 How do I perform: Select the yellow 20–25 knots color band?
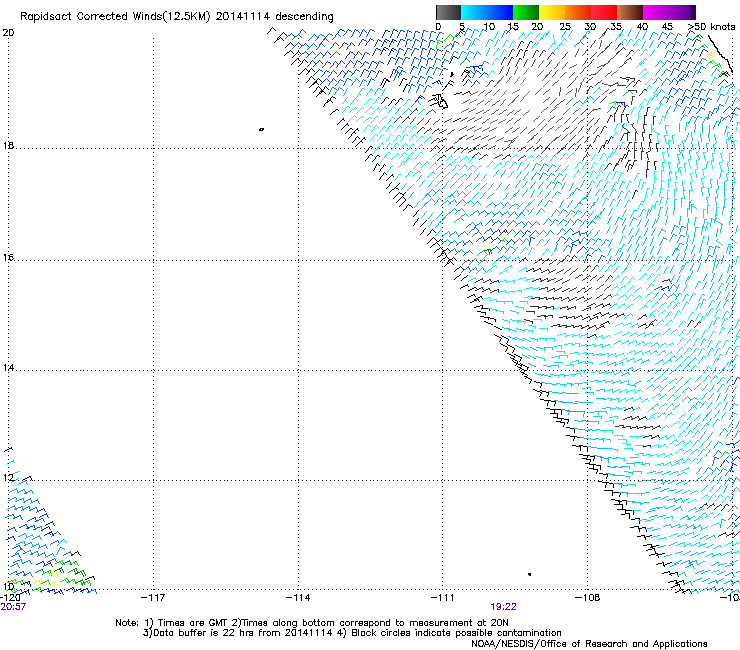[x=552, y=12]
